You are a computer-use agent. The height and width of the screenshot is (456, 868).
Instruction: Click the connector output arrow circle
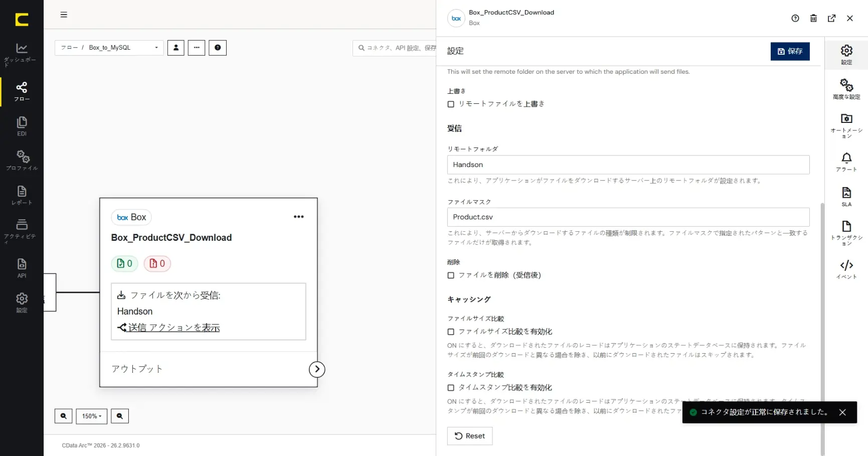[317, 369]
